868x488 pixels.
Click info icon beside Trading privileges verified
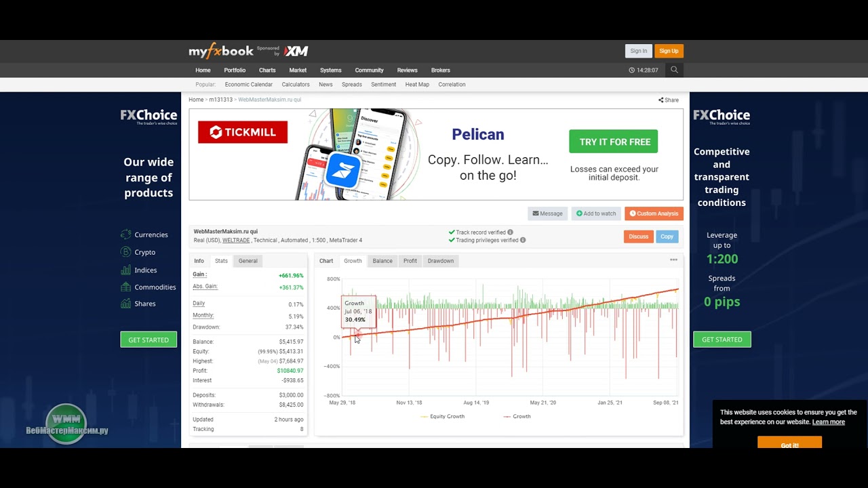click(x=523, y=240)
